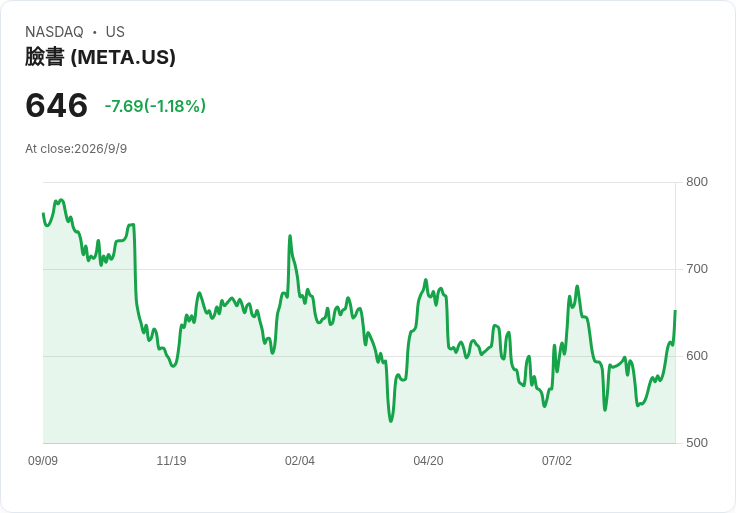The width and height of the screenshot is (736, 513).
Task: Click the price peak near 04/20
Action: tap(426, 280)
